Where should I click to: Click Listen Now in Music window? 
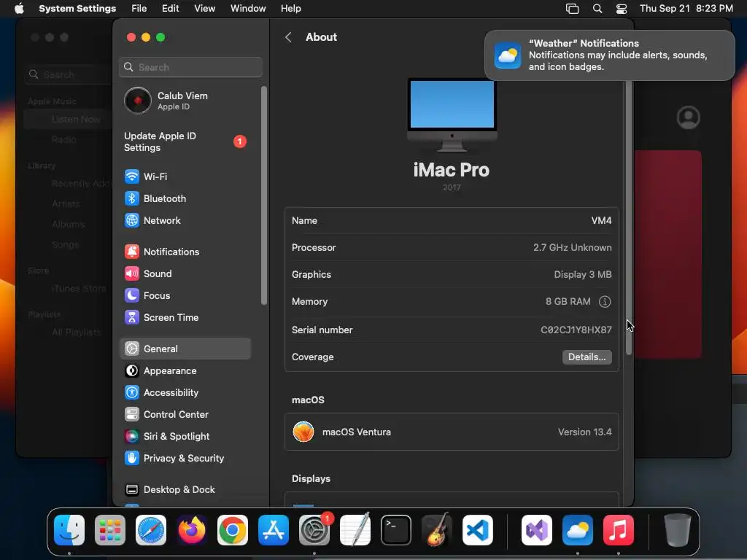pyautogui.click(x=76, y=120)
